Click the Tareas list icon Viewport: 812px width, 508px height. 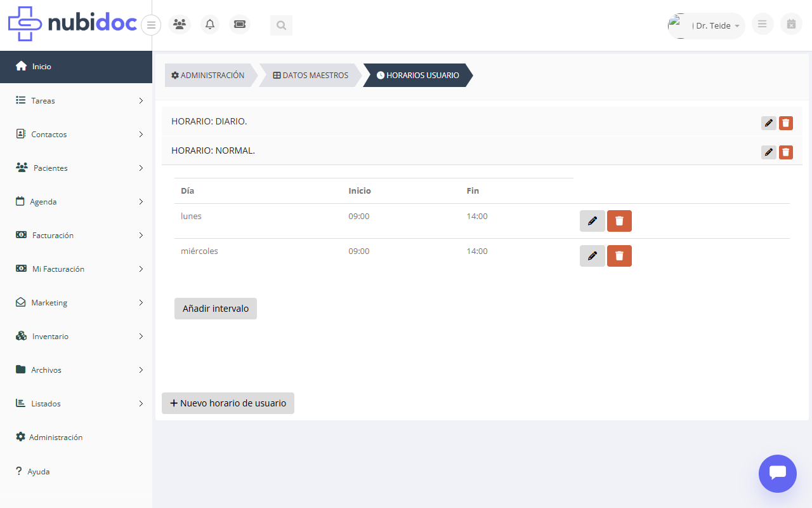coord(20,100)
